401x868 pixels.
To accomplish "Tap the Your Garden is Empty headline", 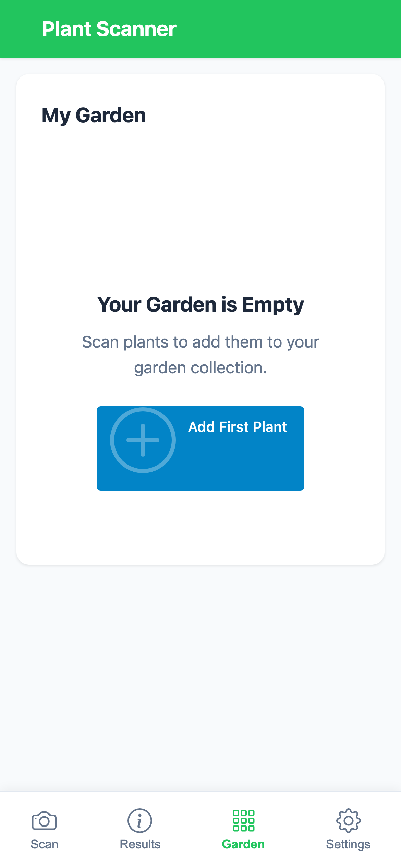I will point(200,304).
